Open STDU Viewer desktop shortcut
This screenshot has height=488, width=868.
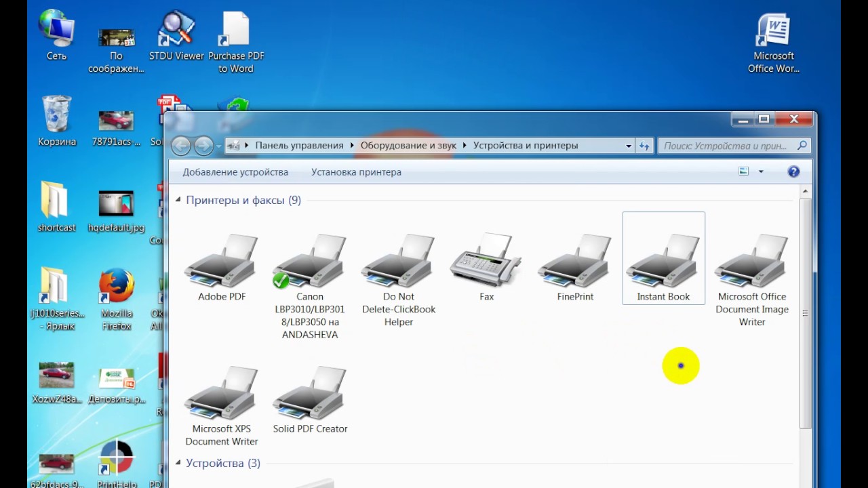tap(176, 35)
